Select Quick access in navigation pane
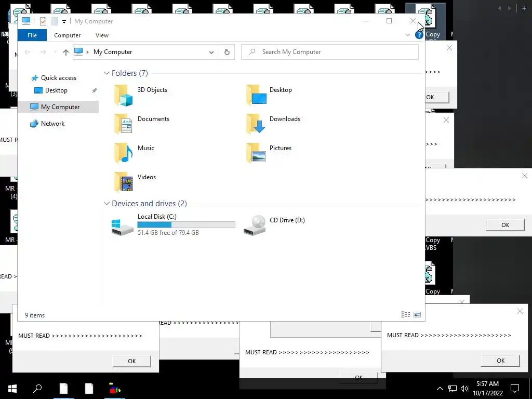The width and height of the screenshot is (532, 399). [x=58, y=78]
